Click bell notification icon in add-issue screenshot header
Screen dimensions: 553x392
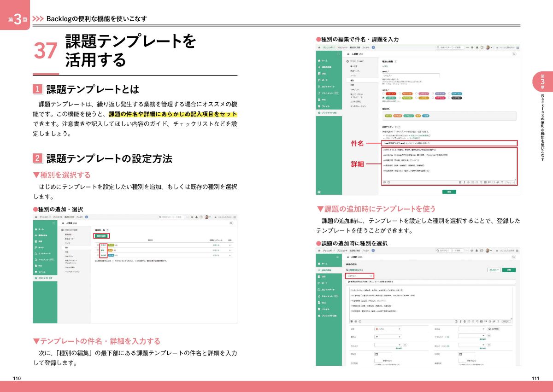tap(476, 252)
